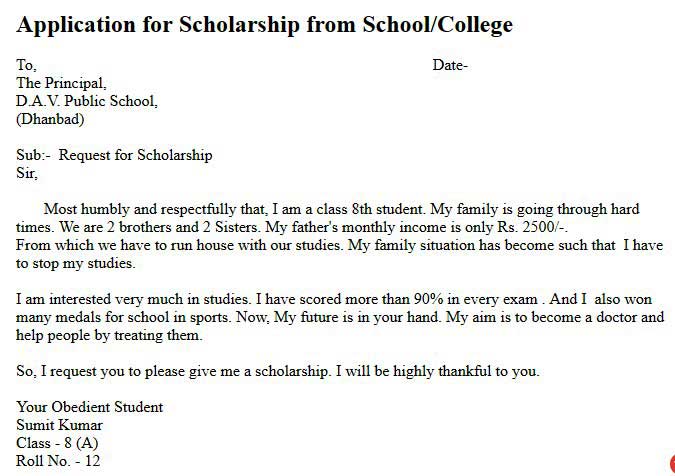
Task: Click the "To," salutation line
Action: click(26, 66)
